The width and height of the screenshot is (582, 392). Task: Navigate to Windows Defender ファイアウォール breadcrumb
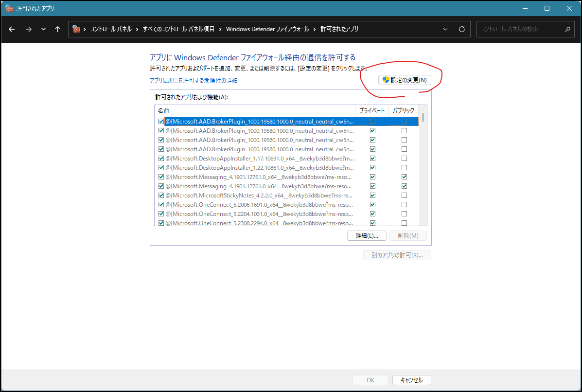pos(267,29)
